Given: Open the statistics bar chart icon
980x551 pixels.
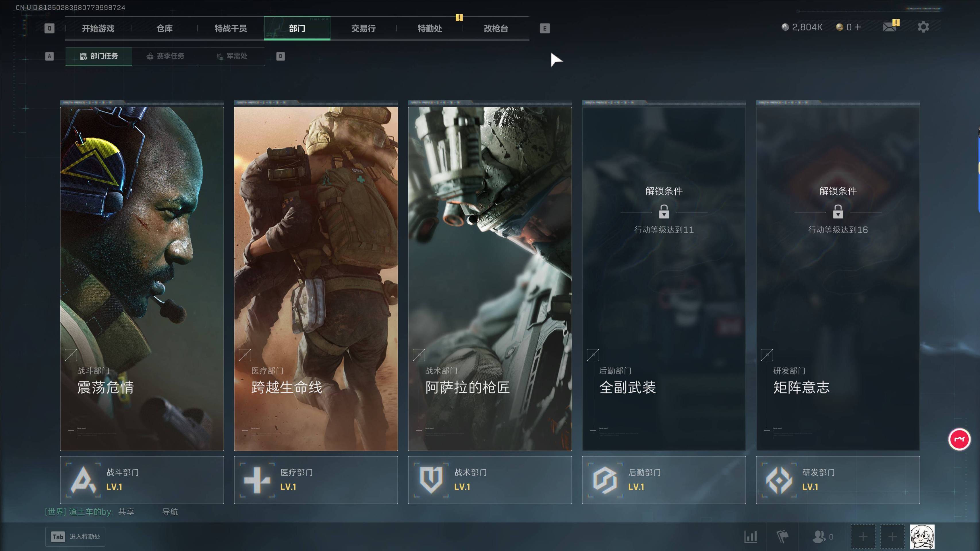Looking at the screenshot, I should [x=750, y=537].
